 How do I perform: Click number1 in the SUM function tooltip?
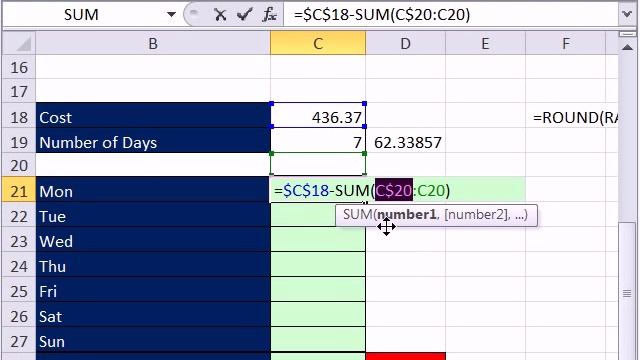pos(407,215)
